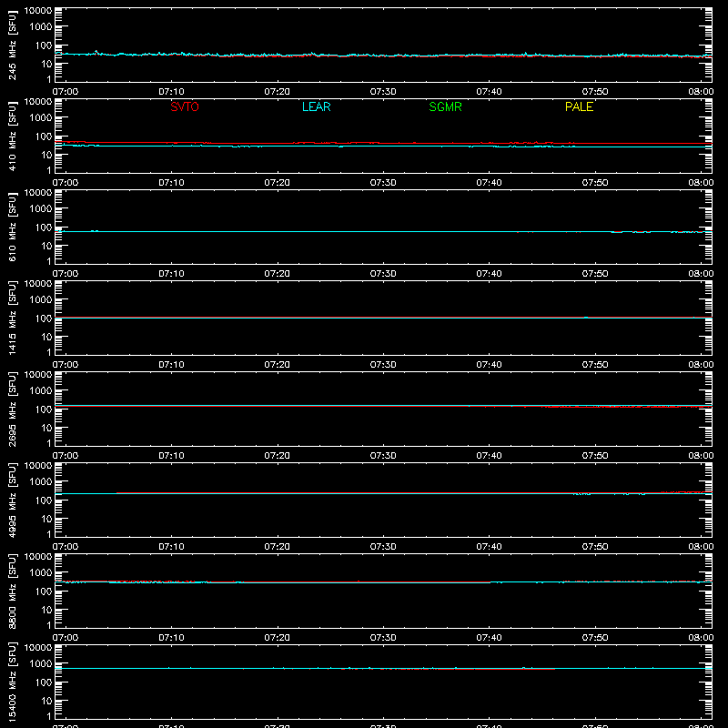Click the 07:20 time label of the 410 MHz panel
The height and width of the screenshot is (728, 728).
[278, 183]
